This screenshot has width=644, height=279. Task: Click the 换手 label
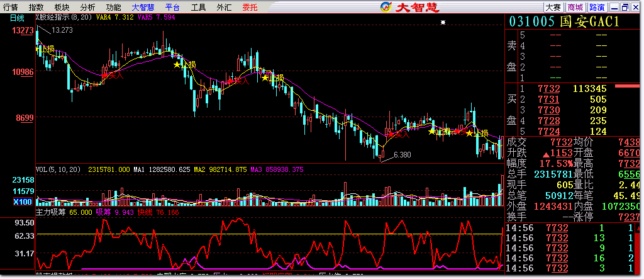[517, 217]
